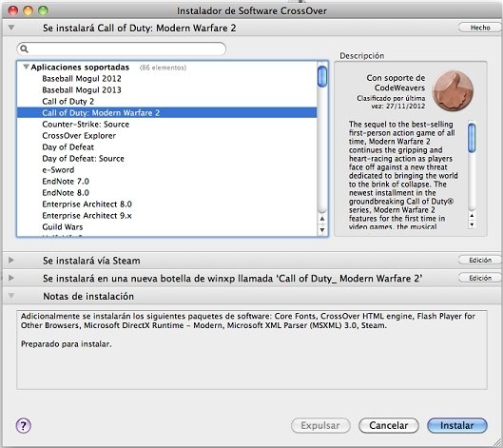The image size is (503, 448).
Task: Click the yellow minimize window button
Action: (28, 10)
